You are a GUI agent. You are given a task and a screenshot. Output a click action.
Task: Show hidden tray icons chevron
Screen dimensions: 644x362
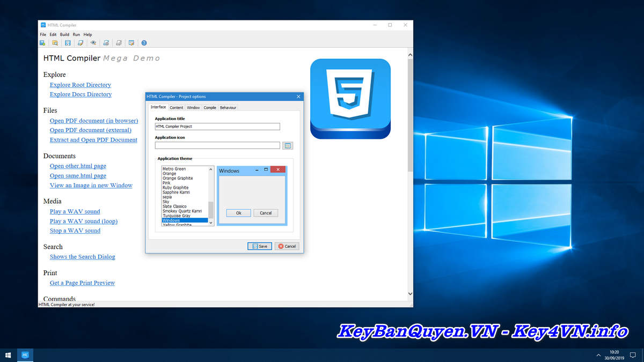click(598, 355)
